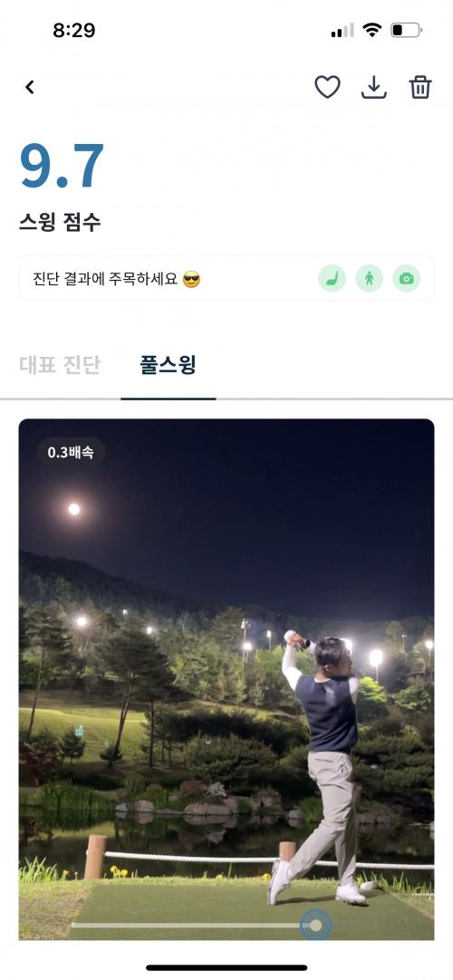Click the video scrubber handle

tap(315, 925)
